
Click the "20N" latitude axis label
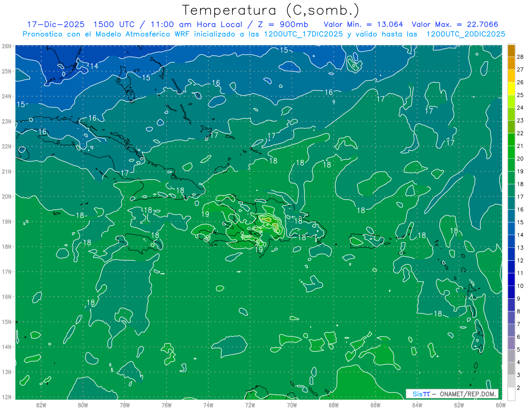pyautogui.click(x=7, y=196)
